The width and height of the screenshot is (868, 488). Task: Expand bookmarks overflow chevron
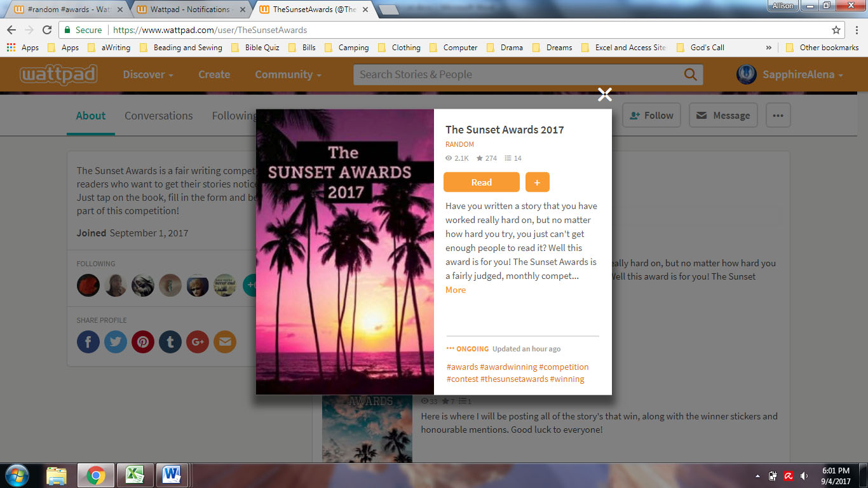769,48
